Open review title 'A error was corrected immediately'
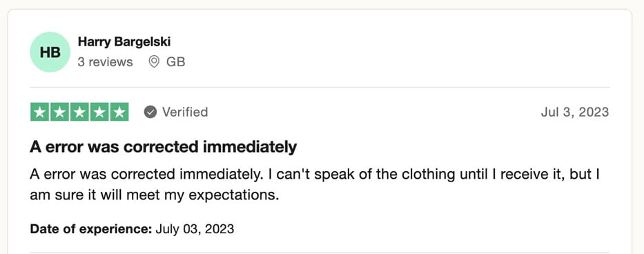The width and height of the screenshot is (644, 254). tap(163, 147)
